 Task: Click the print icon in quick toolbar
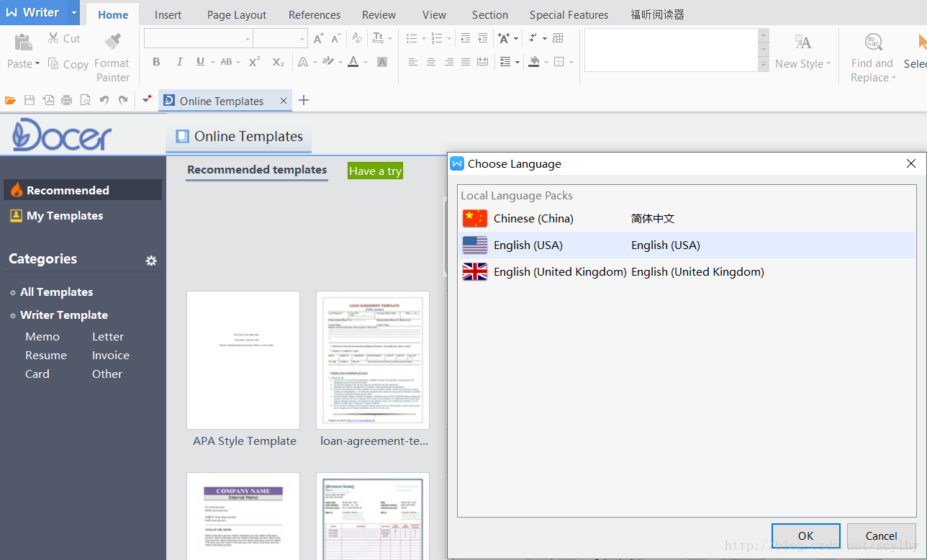(x=67, y=100)
